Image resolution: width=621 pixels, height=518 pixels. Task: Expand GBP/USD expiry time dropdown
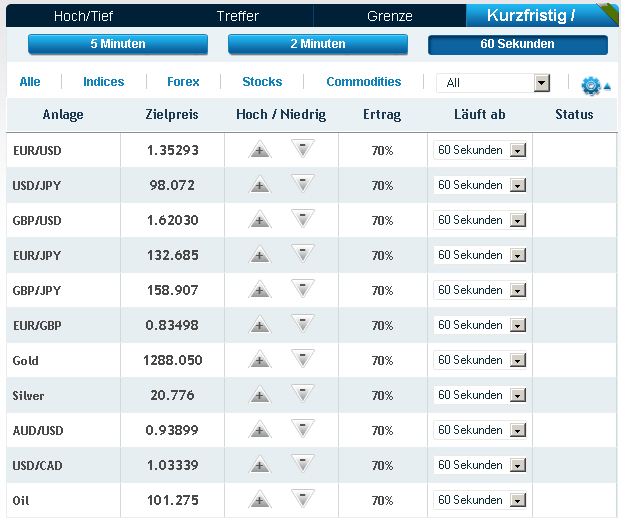click(480, 220)
